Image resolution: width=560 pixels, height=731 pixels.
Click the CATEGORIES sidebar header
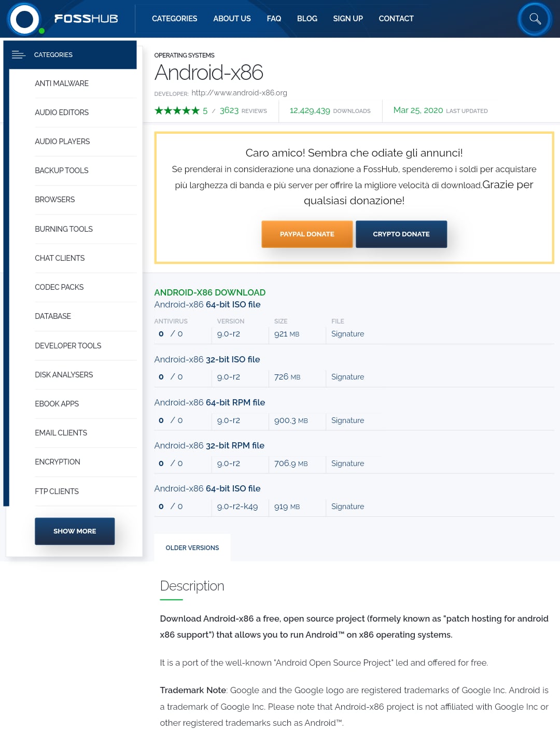point(70,54)
